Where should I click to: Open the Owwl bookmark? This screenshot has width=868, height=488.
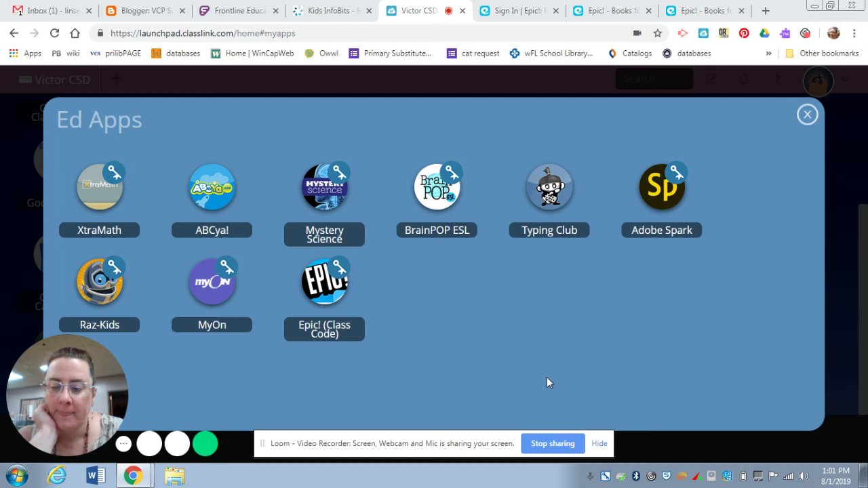pos(321,54)
